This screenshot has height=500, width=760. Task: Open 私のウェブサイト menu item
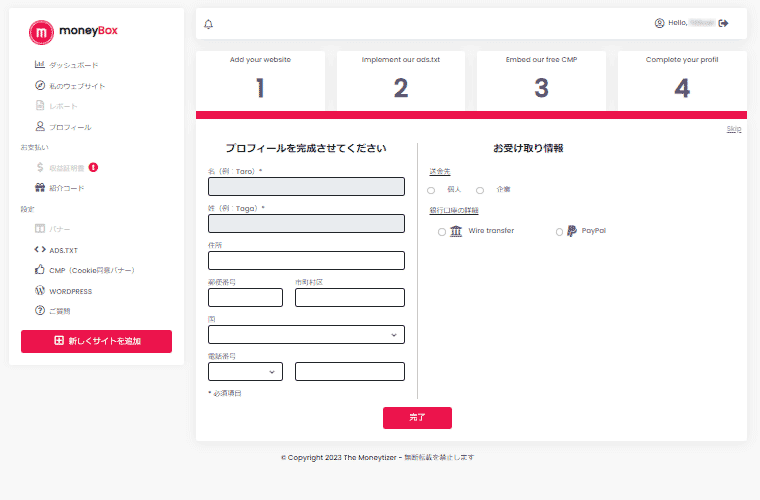(x=77, y=86)
